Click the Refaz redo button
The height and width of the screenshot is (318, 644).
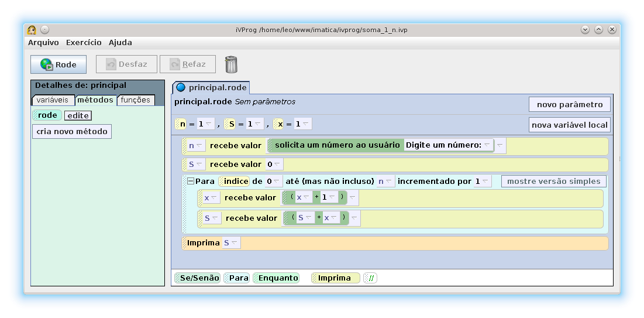(x=188, y=64)
